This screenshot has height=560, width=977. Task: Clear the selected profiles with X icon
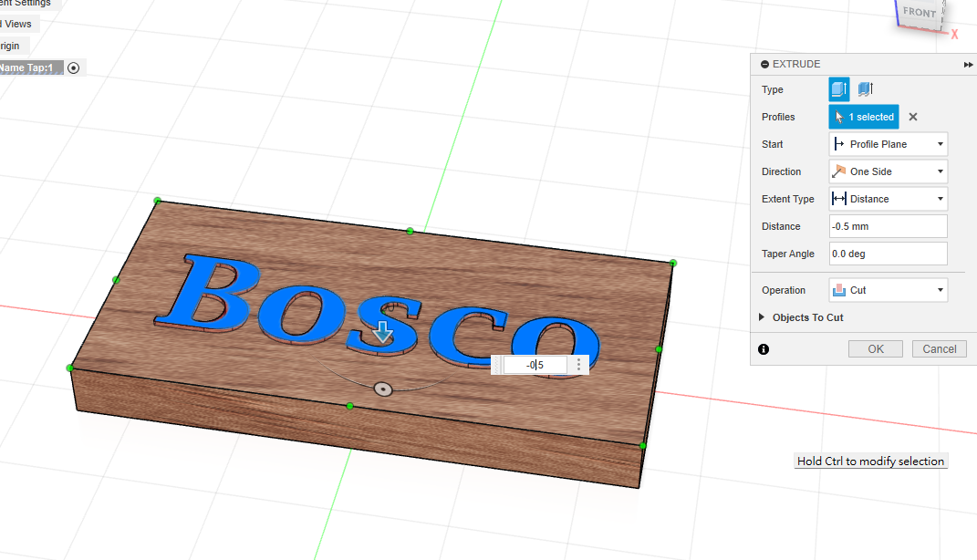tap(912, 117)
